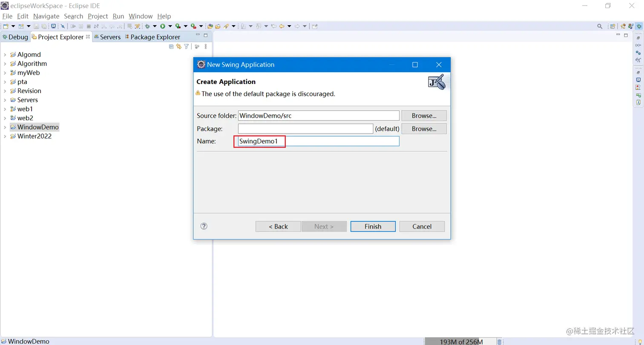
Task: Click the Suspend debug icon
Action: [80, 26]
